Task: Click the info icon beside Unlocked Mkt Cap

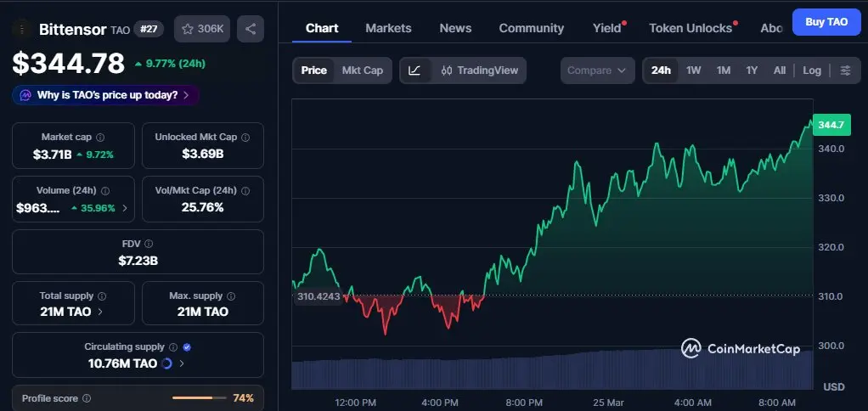Action: (x=245, y=138)
